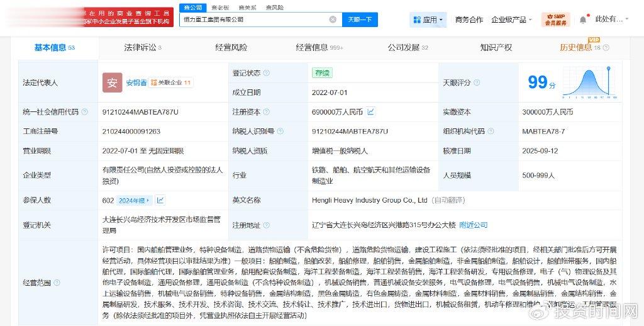Viewport: 644px width, 326px height.
Task: Click the registered address 辽宁省大连长兴岛 text
Action: click(x=384, y=225)
